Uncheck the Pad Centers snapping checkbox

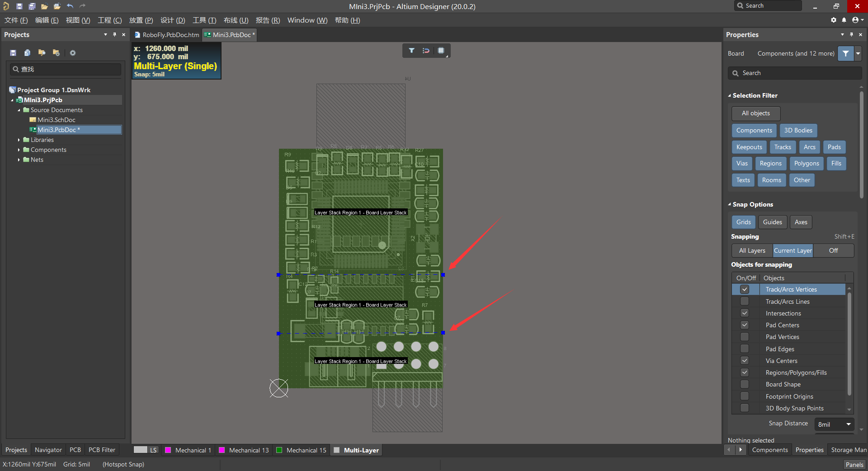(x=745, y=325)
